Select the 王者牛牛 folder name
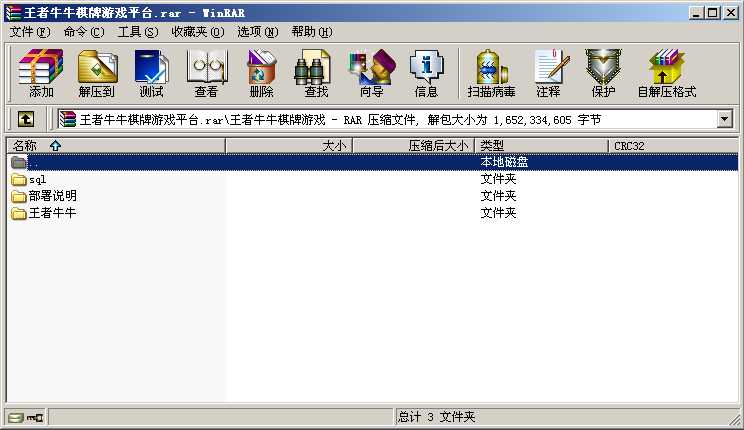Screen dimensions: 744x430 pos(52,213)
